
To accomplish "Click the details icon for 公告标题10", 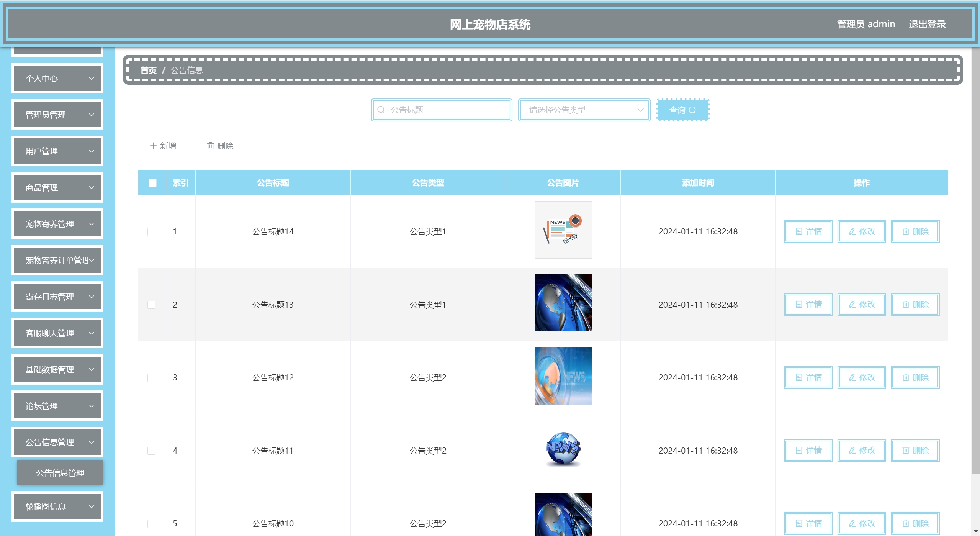I will pyautogui.click(x=799, y=523).
